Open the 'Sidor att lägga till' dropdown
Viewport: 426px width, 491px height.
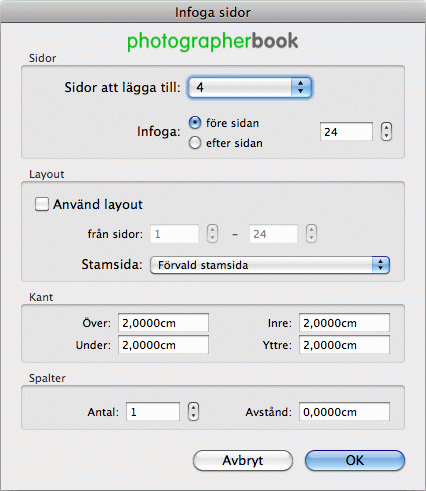tap(250, 87)
